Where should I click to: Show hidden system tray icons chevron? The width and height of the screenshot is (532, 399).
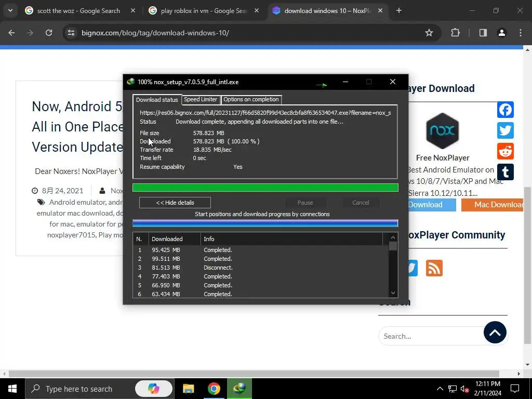440,389
